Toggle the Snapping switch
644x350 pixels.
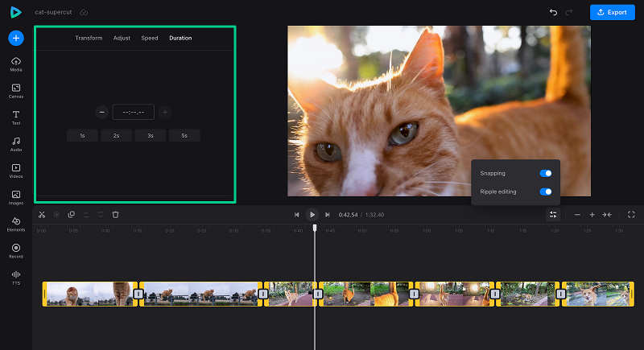(546, 174)
